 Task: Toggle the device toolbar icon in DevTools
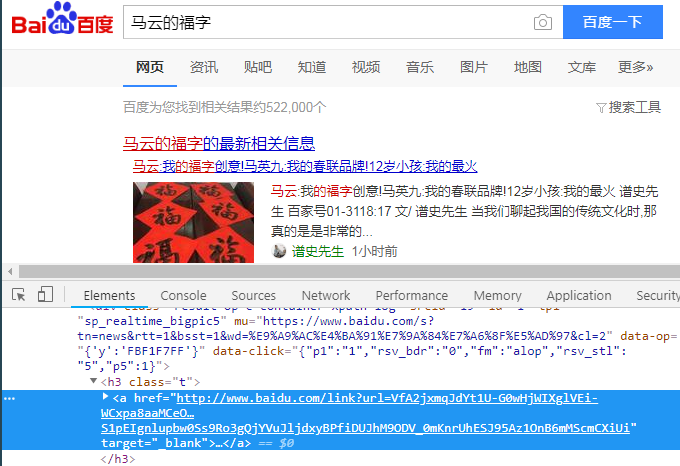click(x=45, y=295)
